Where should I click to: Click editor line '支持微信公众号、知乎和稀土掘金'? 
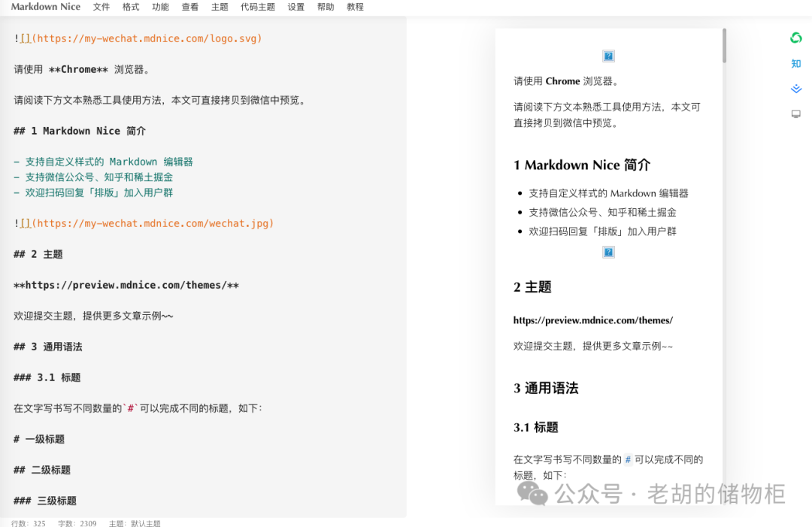pos(93,177)
